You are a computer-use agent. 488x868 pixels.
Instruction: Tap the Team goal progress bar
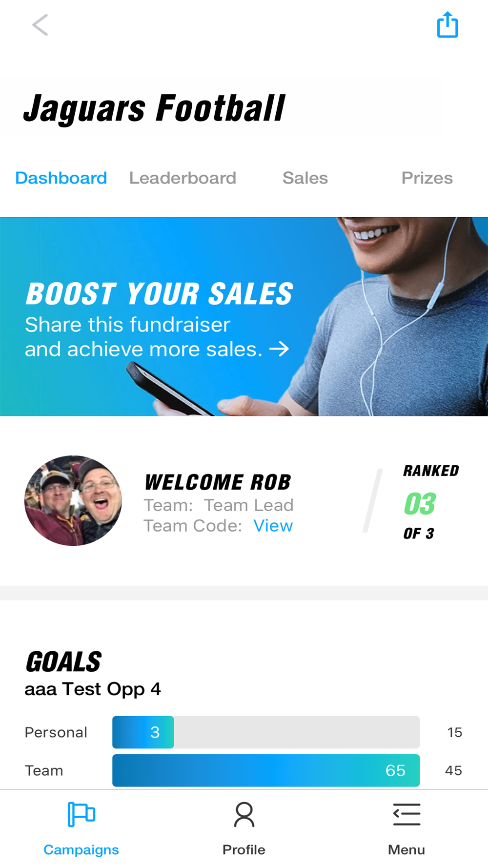266,770
